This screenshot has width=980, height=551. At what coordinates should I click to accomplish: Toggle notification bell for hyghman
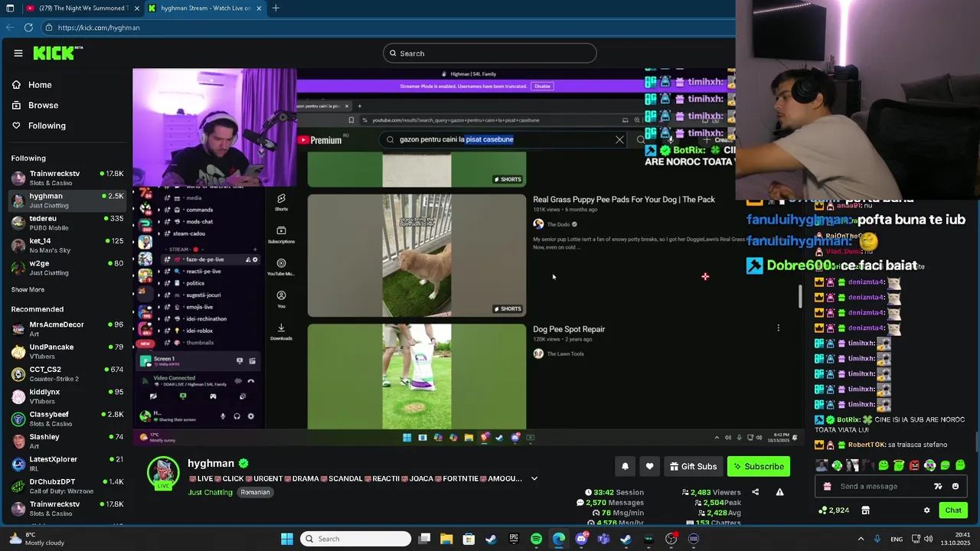coord(625,467)
